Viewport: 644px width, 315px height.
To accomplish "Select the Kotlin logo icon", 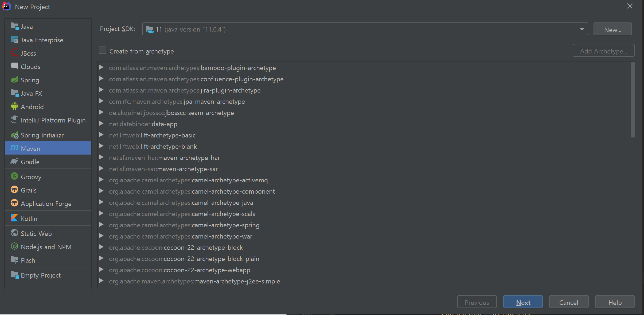I will (14, 218).
